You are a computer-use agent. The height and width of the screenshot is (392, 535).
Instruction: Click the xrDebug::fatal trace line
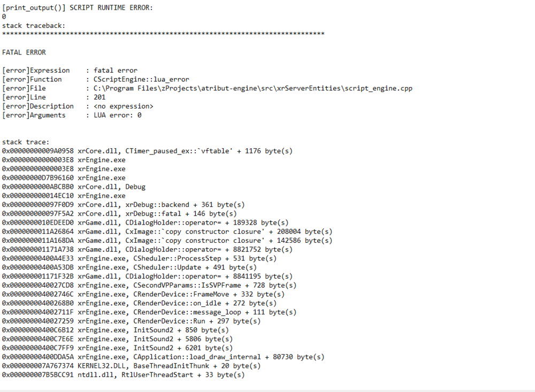(x=119, y=214)
